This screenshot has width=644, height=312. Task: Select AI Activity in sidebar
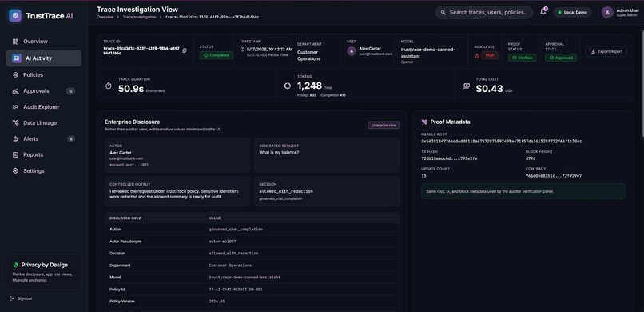[x=43, y=58]
